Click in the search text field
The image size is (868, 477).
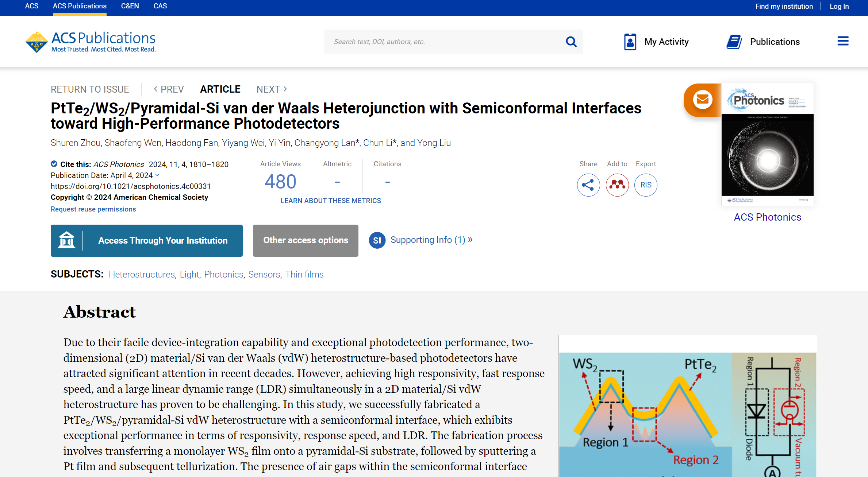pos(438,42)
